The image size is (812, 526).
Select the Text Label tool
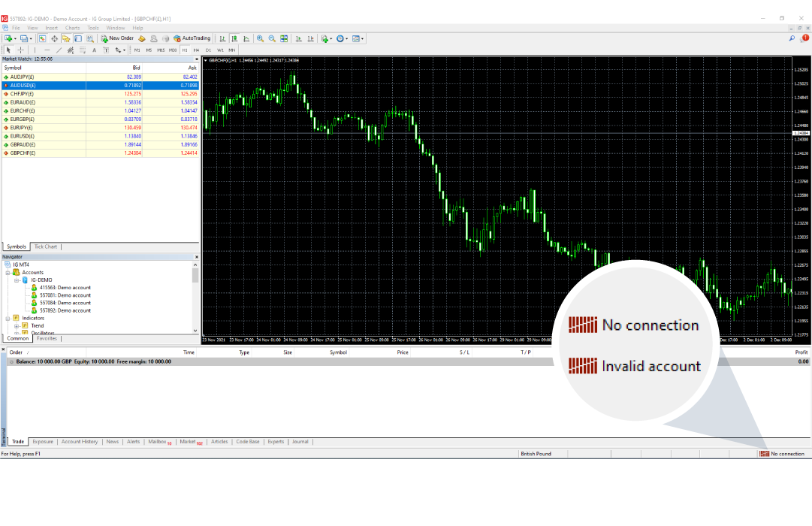[x=106, y=50]
